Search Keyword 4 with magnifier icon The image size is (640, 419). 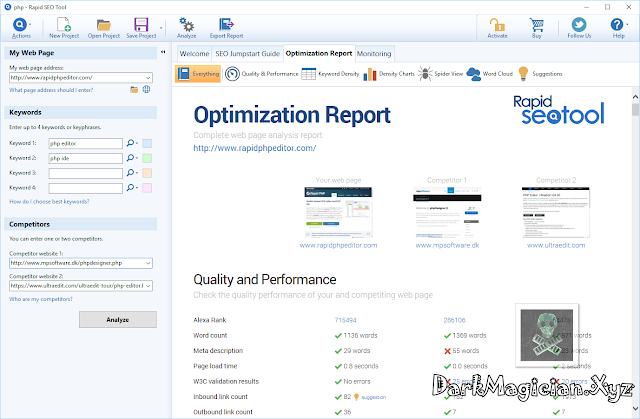point(130,188)
